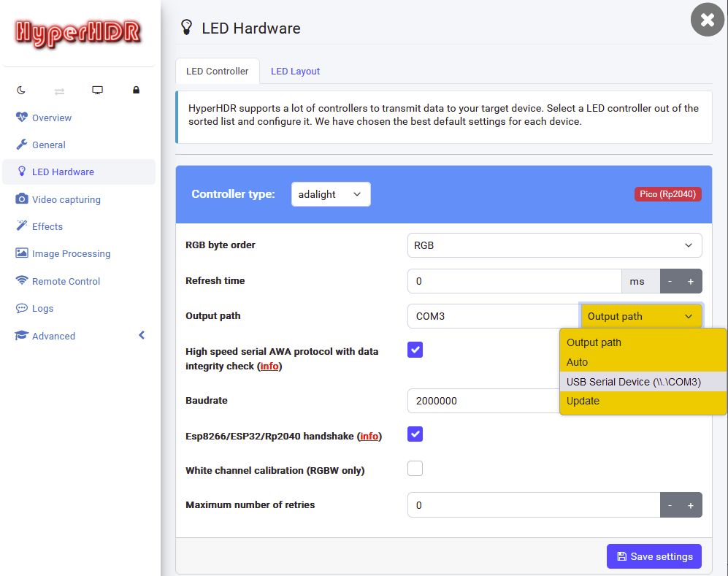Click the Image Processing picture icon
Screen dimensions: 728x576
(22, 253)
